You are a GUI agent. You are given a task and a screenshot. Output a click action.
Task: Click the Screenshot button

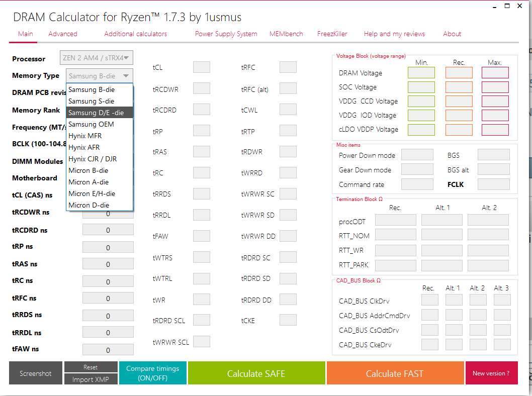click(x=36, y=373)
